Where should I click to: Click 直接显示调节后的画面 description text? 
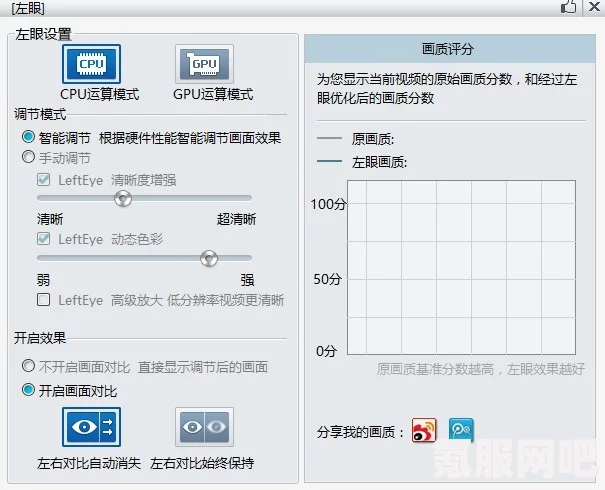(203, 367)
